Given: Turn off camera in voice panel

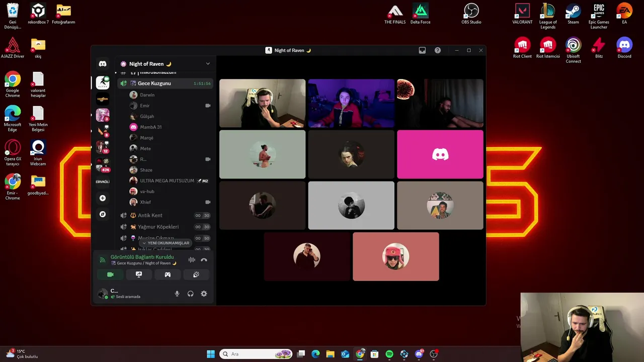Looking at the screenshot, I should [110, 275].
